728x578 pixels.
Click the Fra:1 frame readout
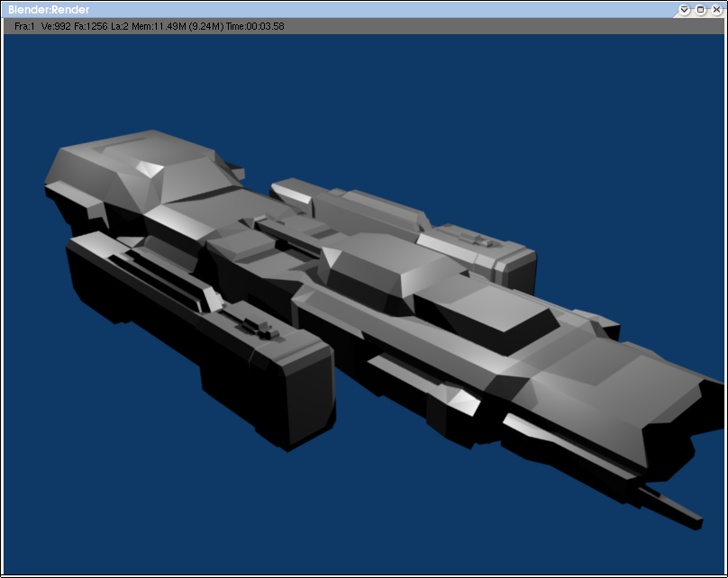click(24, 26)
